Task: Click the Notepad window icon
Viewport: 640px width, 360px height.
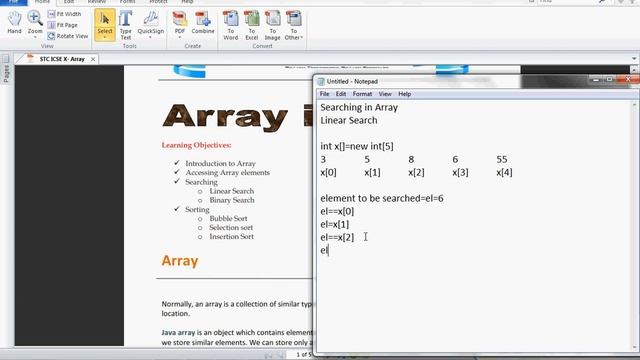Action: pyautogui.click(x=321, y=81)
